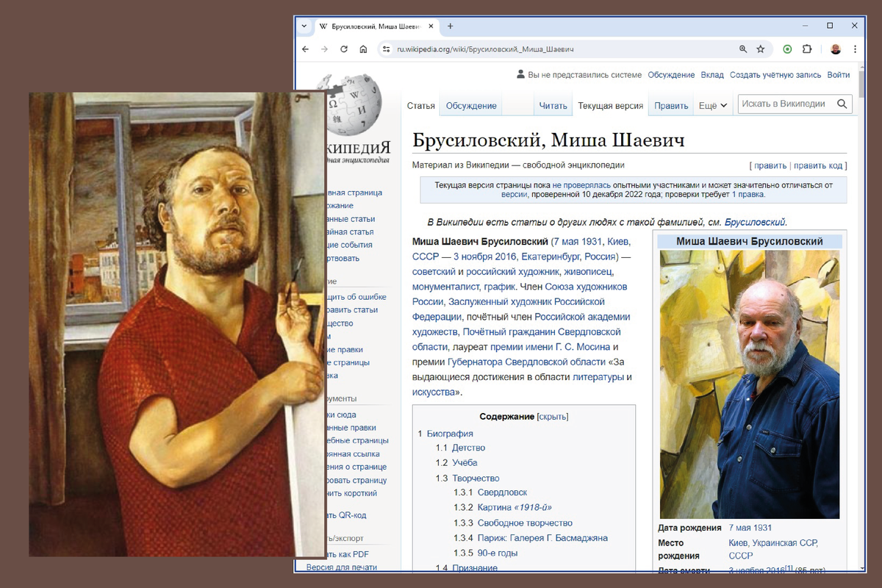Select the Текущая версия tab
The width and height of the screenshot is (882, 588).
(611, 106)
